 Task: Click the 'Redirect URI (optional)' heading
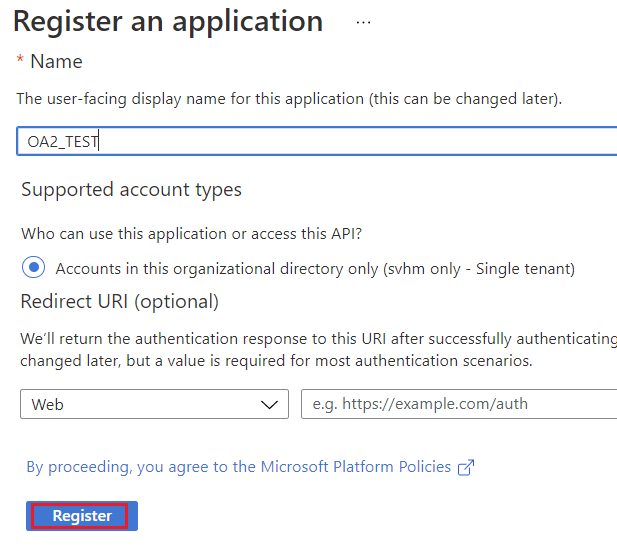(x=120, y=301)
